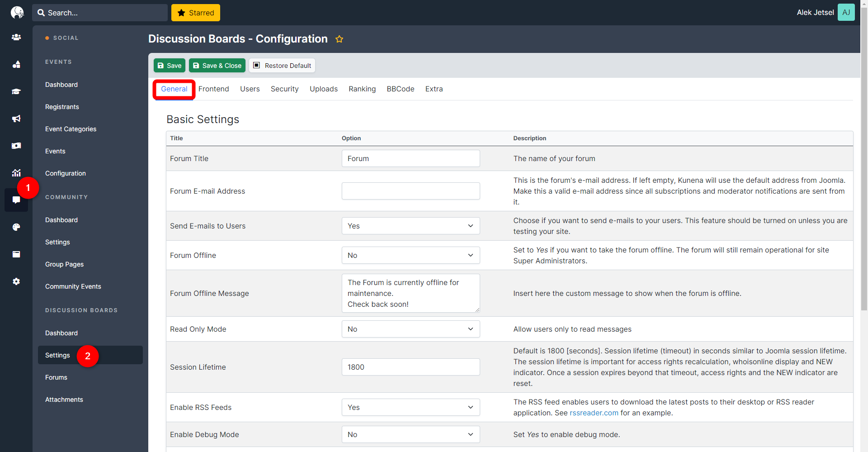Image resolution: width=868 pixels, height=452 pixels.
Task: Click the Forum E-mail Address input field
Action: (x=410, y=191)
